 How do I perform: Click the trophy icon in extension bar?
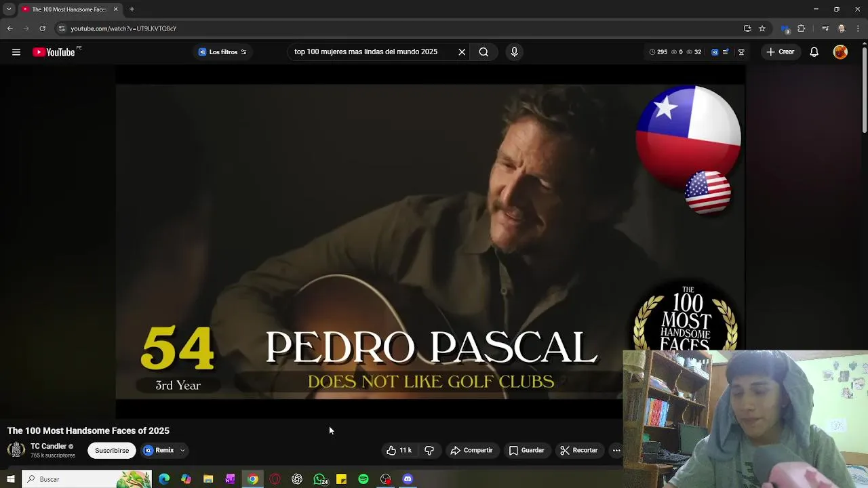tap(741, 52)
